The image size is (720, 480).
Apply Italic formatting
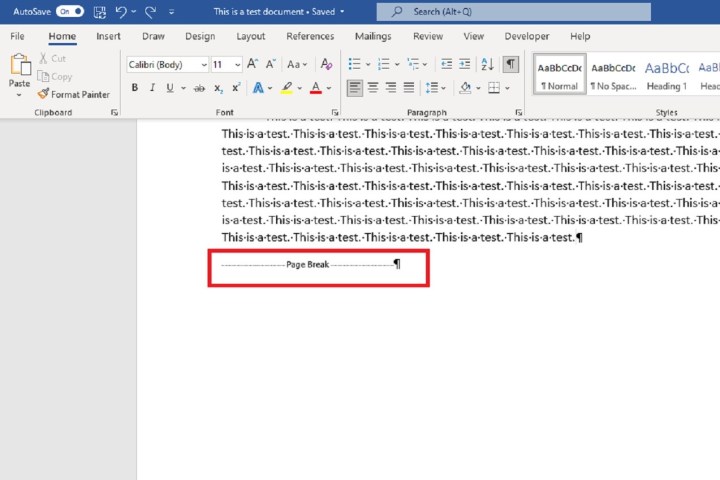[153, 88]
